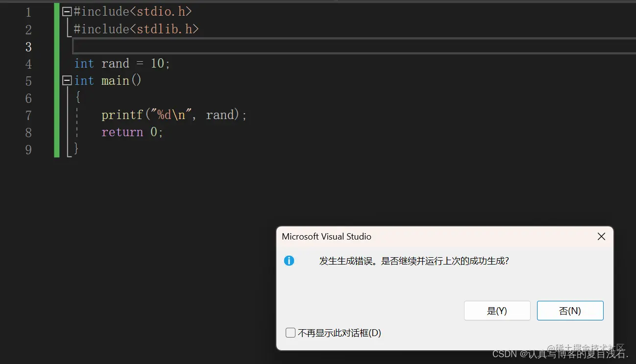Click line number 9 in gutter
Viewport: 636px width, 364px height.
(28, 149)
